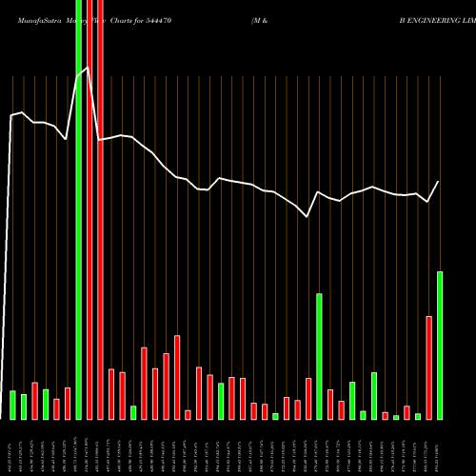Click the highest peak of the white price line
This screenshot has height=476, width=476.
tap(88, 68)
